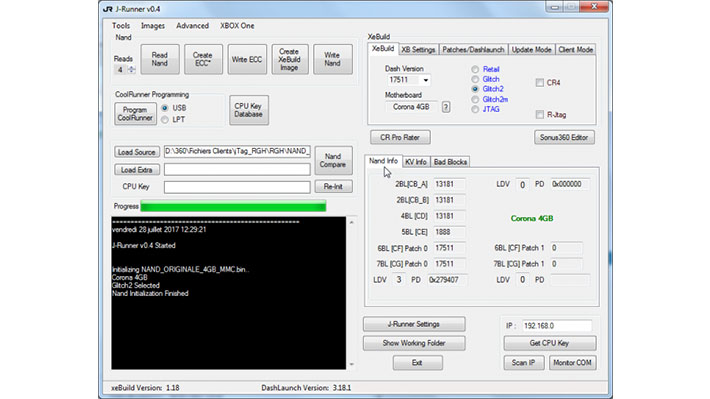Screen dimensions: 710x399
Task: Open the Sonus360 Editor
Action: point(564,137)
